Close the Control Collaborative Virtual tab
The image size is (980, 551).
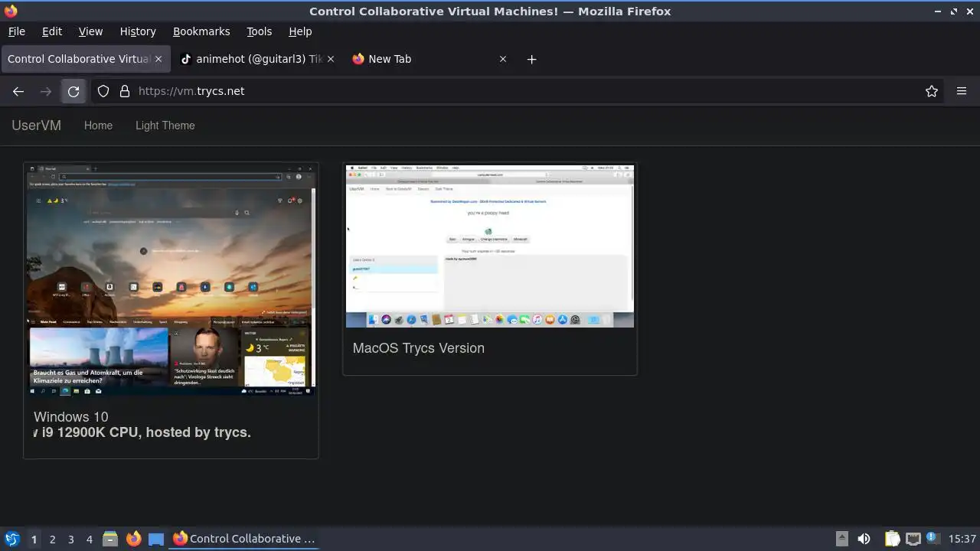point(158,59)
